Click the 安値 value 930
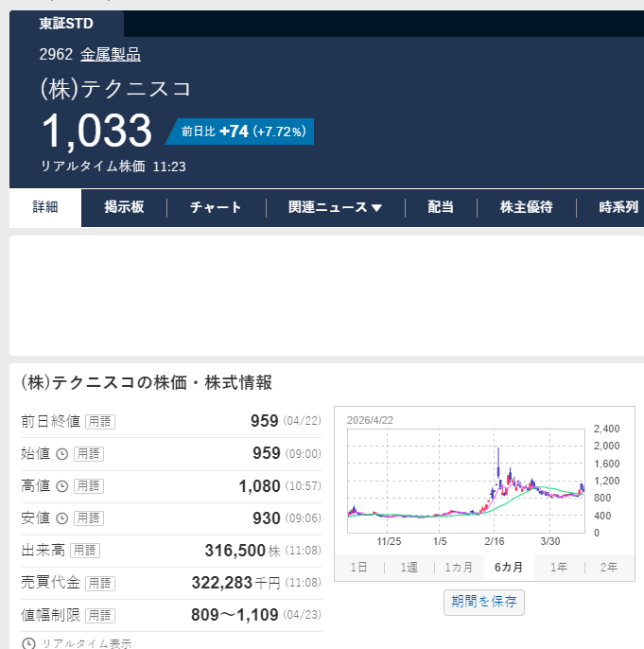 [x=267, y=518]
